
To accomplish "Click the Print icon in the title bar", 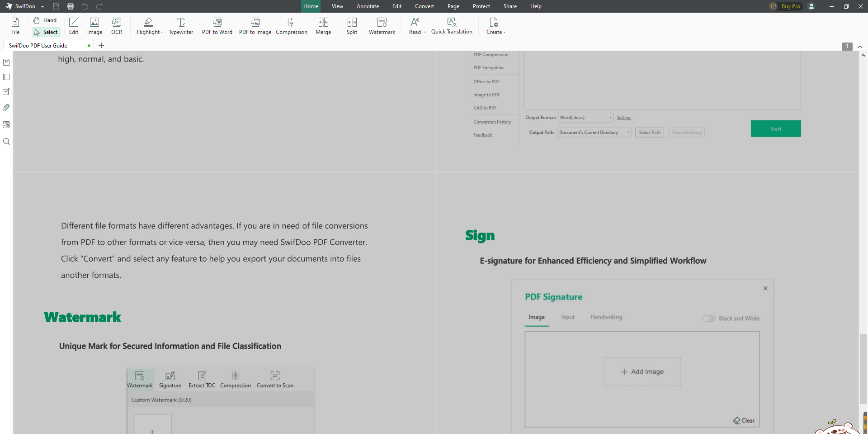I will tap(71, 6).
